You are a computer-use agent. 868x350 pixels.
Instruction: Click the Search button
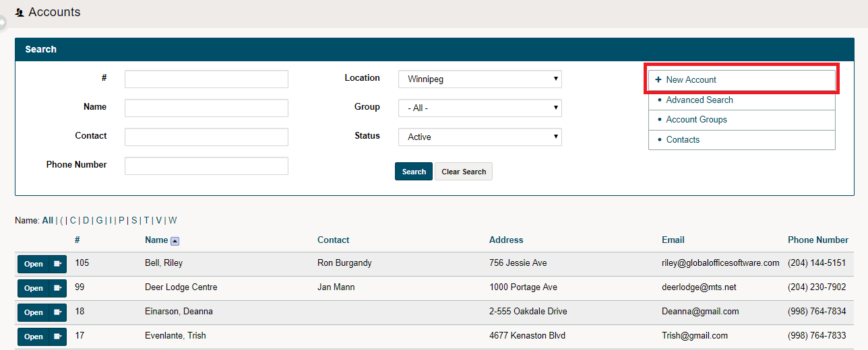414,172
